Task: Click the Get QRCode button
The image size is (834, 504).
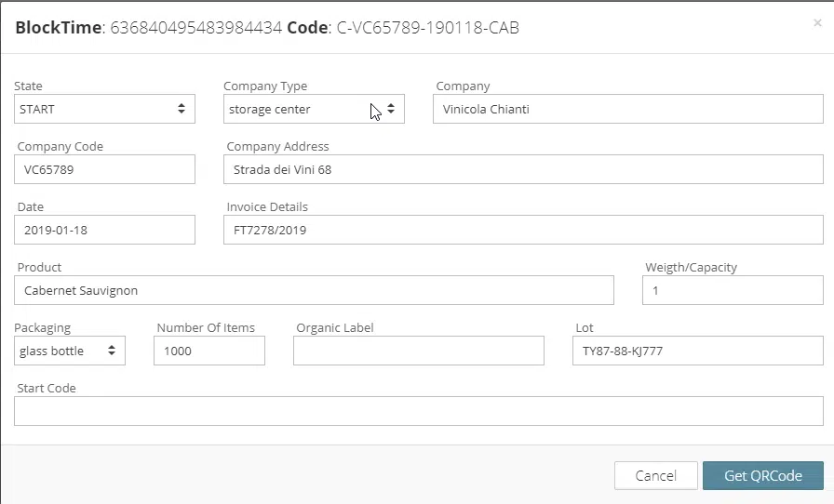Action: coord(763,475)
